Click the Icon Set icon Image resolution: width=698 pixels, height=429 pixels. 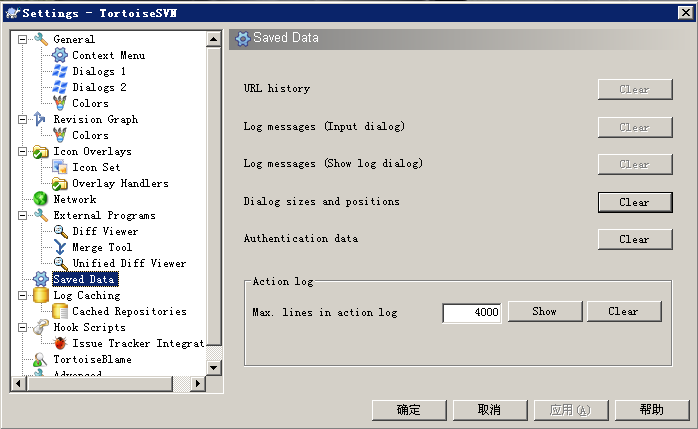click(x=60, y=167)
